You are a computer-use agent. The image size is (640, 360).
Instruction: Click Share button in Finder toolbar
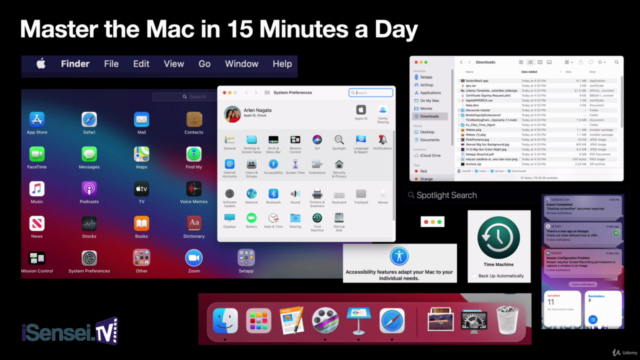(x=581, y=62)
